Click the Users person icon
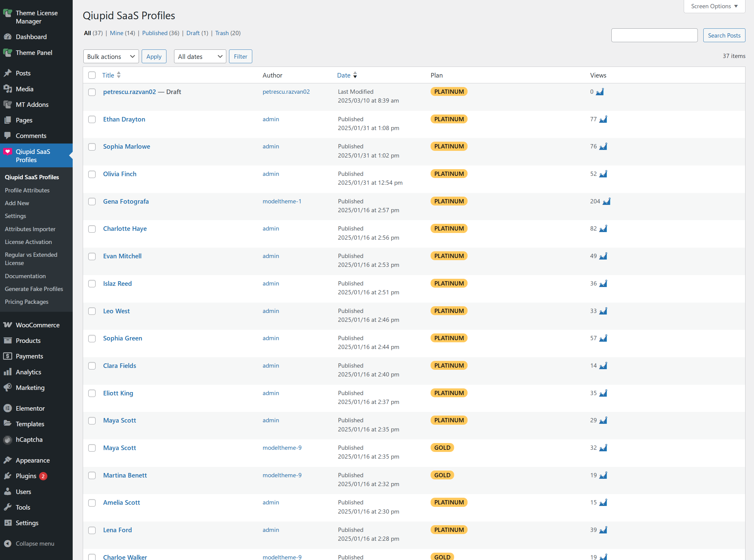754x560 pixels. (x=7, y=492)
